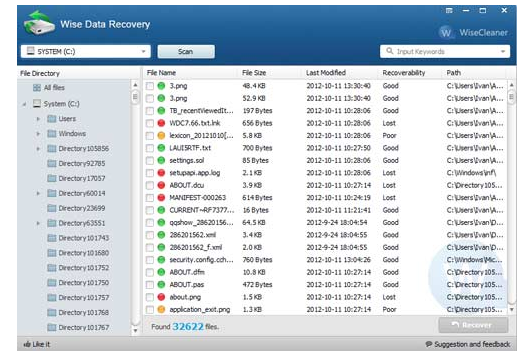Check the box for ABOUT.dcu
Viewport: 524px width, 364px height.
(x=150, y=185)
